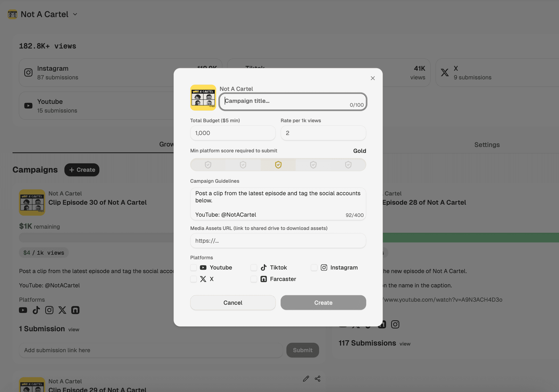Screen dimensions: 559x392
Task: Open the Instagram stats card icon
Action: 28,72
